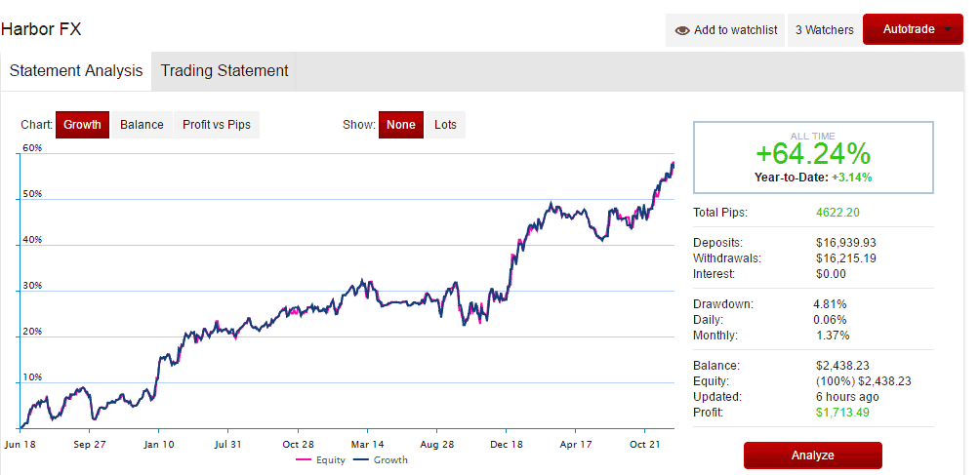Select the Statement Analysis tab
The width and height of the screenshot is (980, 475).
pyautogui.click(x=76, y=71)
